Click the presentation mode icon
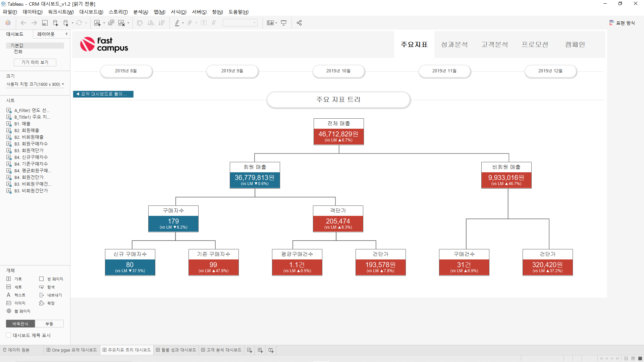Image resolution: width=644 pixels, height=362 pixels. coord(284,23)
